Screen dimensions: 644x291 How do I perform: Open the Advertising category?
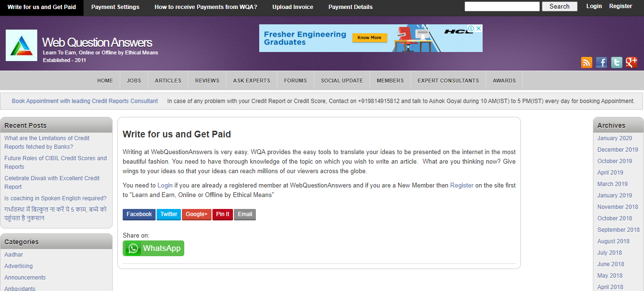tap(19, 266)
